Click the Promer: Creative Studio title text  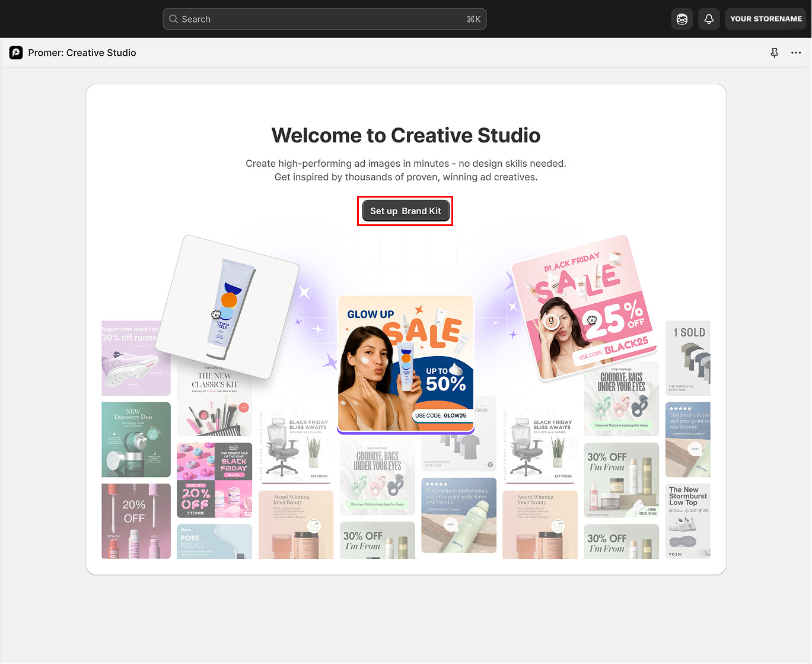[x=82, y=53]
